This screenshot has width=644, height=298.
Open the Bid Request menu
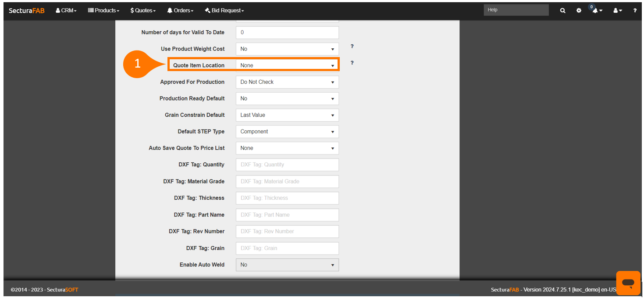(x=224, y=11)
